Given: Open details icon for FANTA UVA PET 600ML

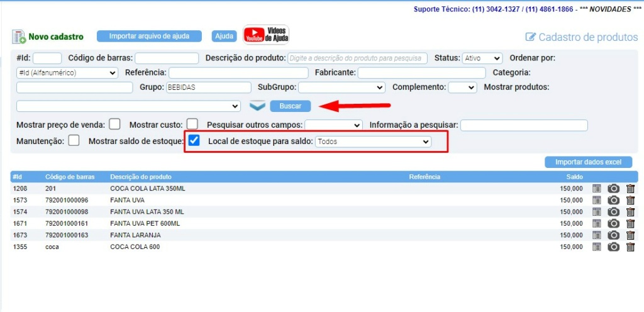Looking at the screenshot, I should tap(596, 223).
